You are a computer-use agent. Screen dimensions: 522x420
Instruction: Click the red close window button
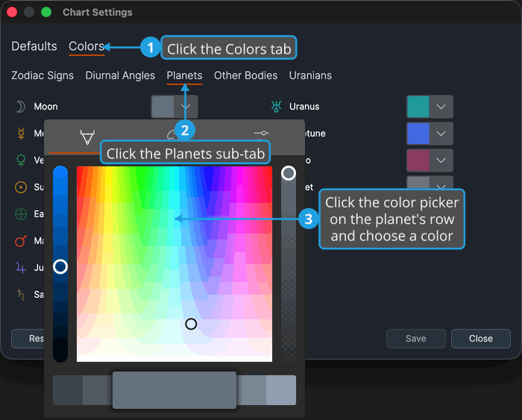(x=12, y=13)
